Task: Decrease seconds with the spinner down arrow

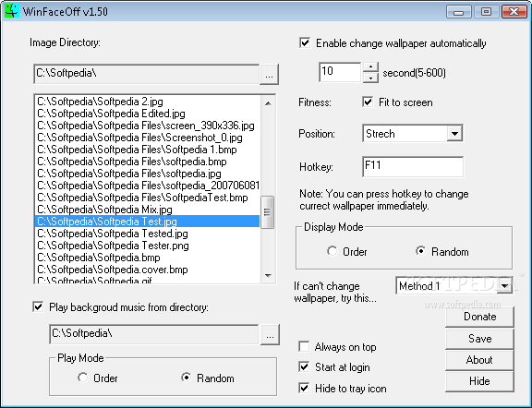Action: (370, 78)
